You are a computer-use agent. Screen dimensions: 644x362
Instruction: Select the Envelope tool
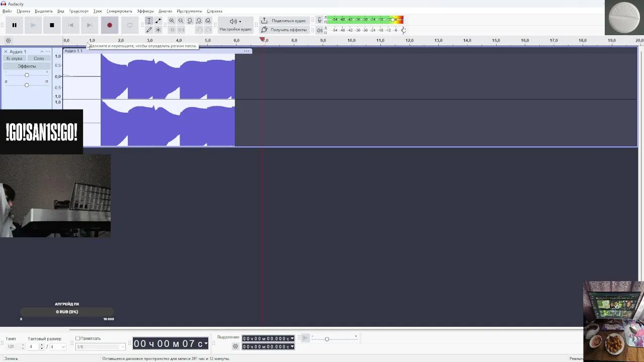[x=158, y=21]
